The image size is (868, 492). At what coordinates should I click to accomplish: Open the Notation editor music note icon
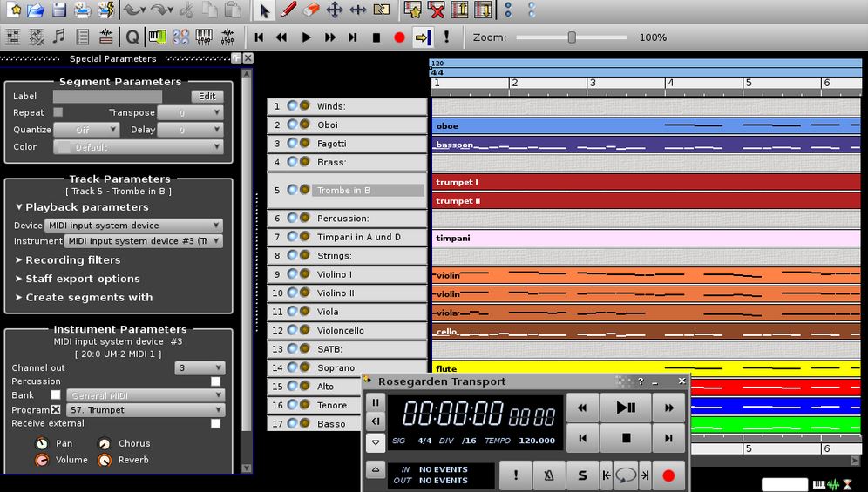58,37
